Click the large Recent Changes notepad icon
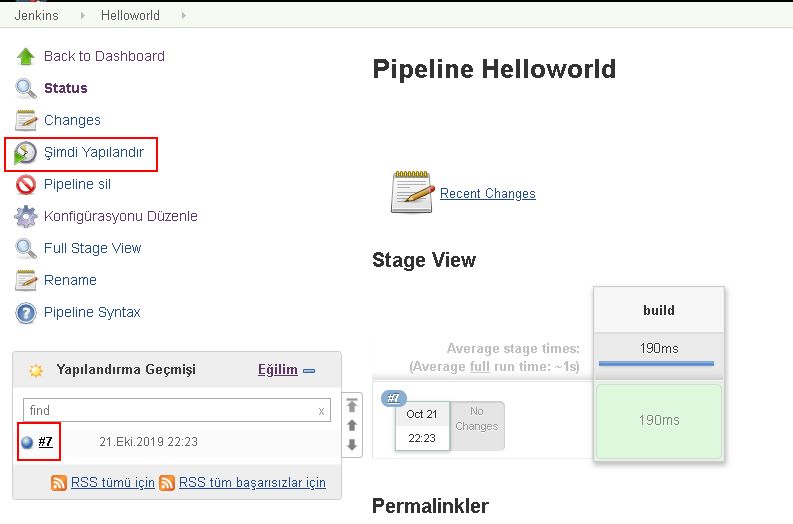Viewport: 793px width, 524px height. click(x=413, y=192)
